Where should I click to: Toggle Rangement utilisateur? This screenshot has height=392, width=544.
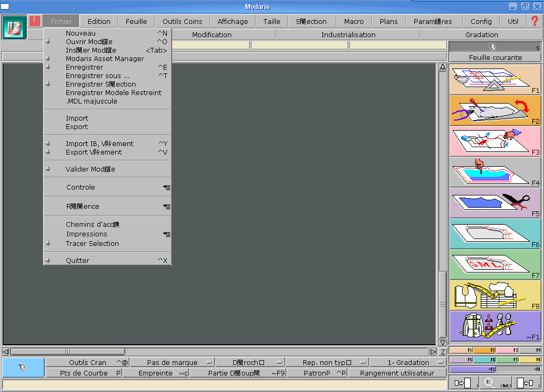[x=397, y=373]
